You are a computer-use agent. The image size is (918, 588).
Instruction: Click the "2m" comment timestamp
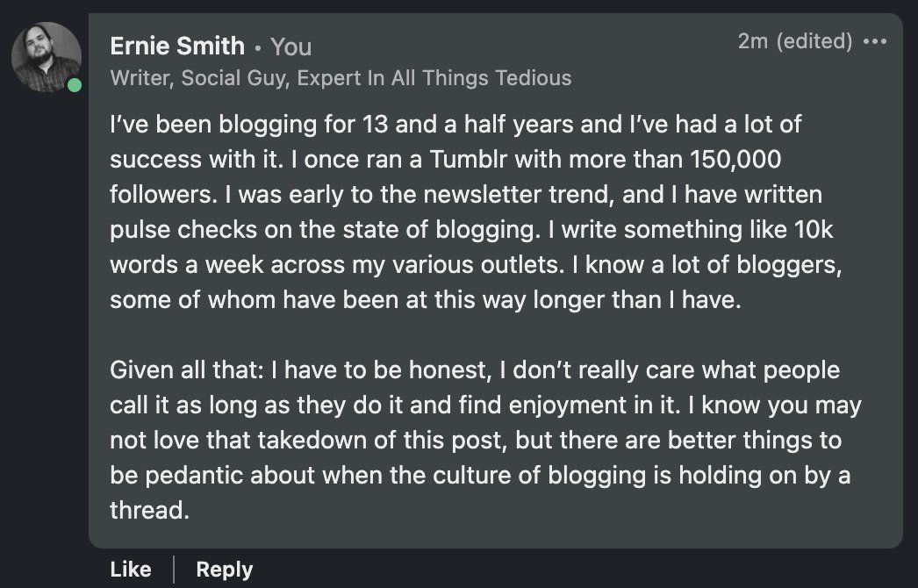tap(752, 41)
